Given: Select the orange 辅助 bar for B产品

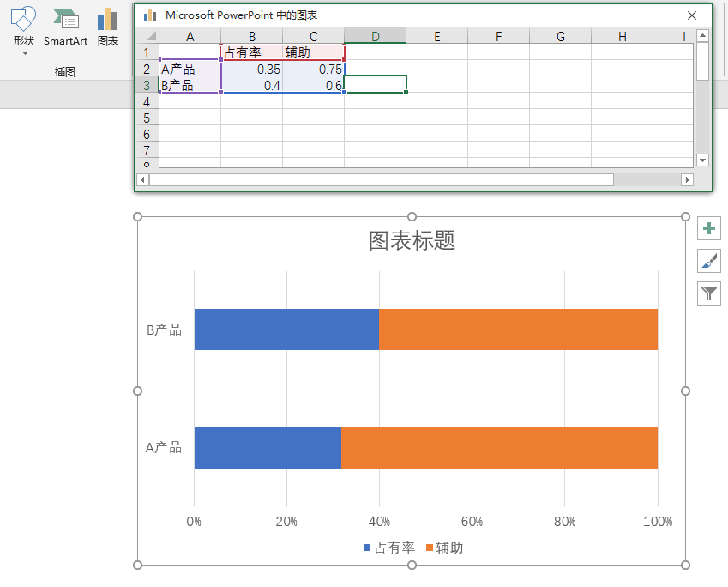Looking at the screenshot, I should point(518,329).
